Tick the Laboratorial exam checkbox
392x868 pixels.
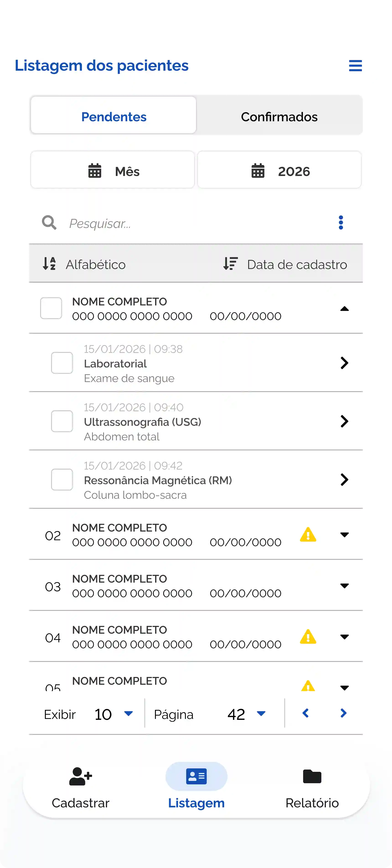coord(62,363)
